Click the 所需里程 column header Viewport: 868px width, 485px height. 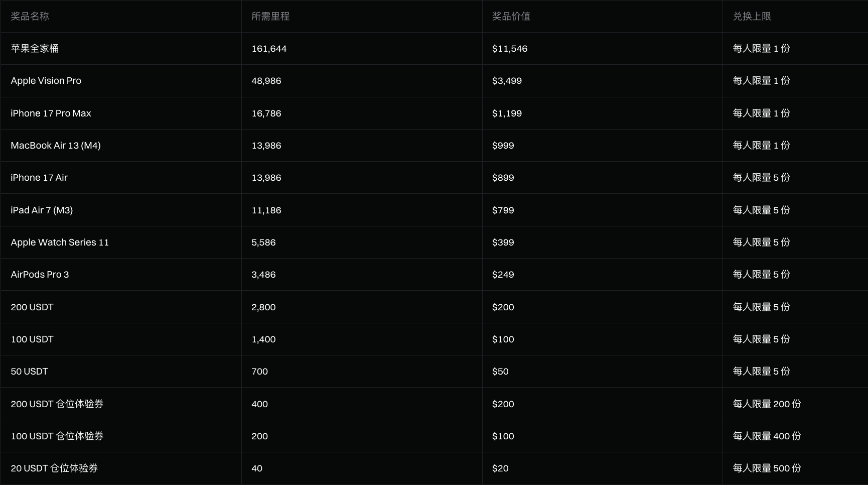[x=270, y=17]
